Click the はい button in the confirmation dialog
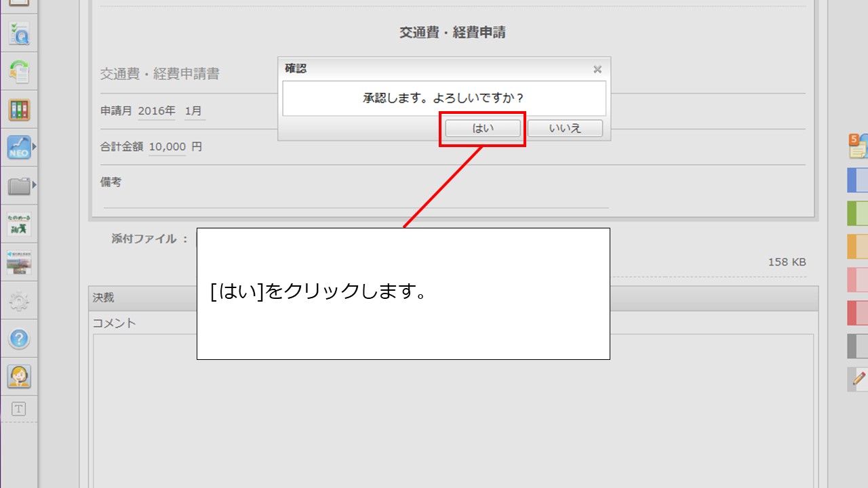Screen dimensions: 868x488 tap(483, 128)
